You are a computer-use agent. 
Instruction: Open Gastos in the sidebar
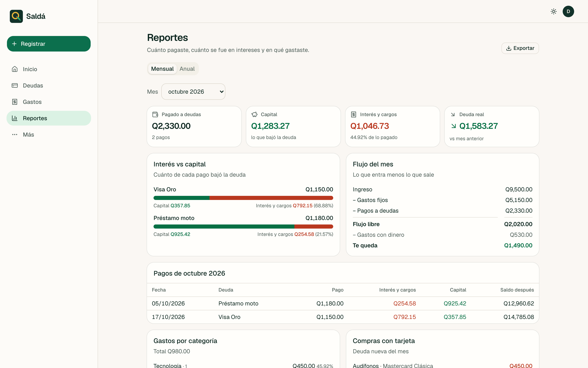49,102
